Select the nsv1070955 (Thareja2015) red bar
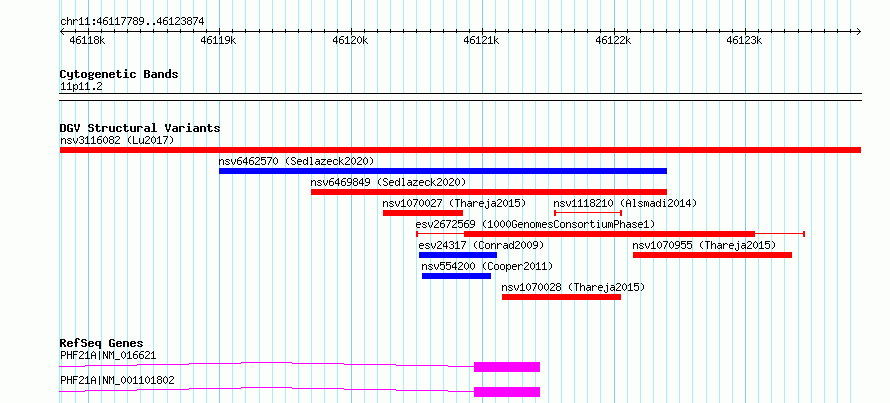 coord(712,255)
